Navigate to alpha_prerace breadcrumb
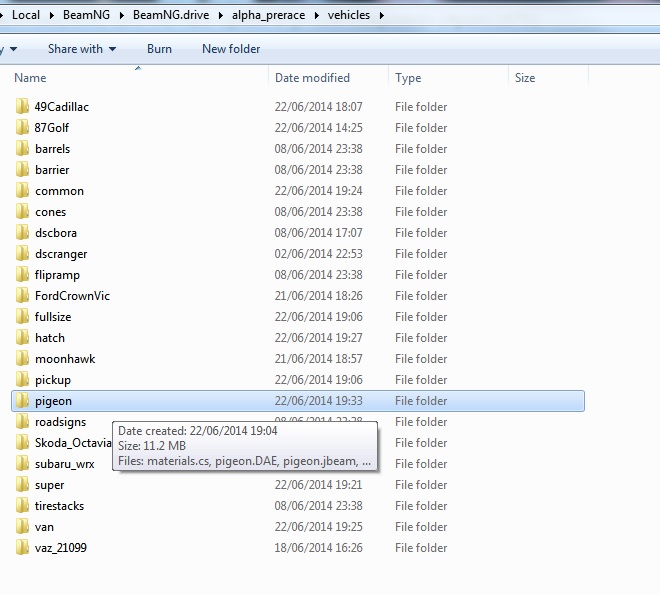 (268, 16)
